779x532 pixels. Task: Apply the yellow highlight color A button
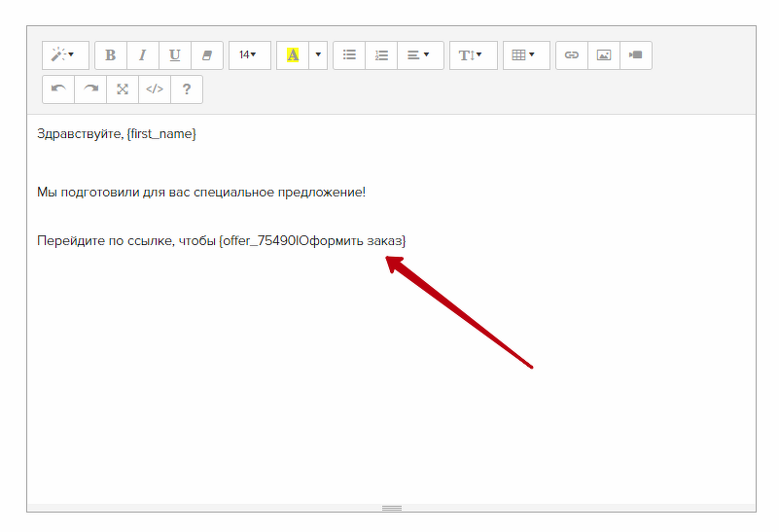point(293,55)
